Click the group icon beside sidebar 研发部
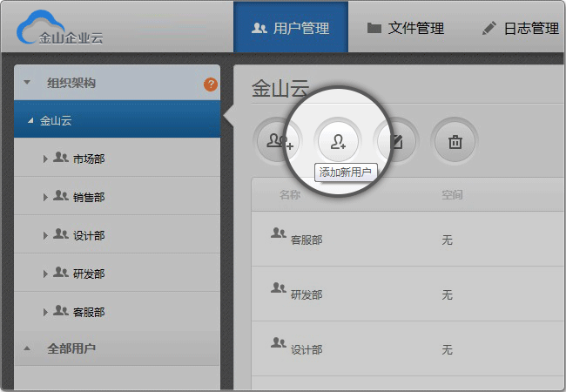The height and width of the screenshot is (392, 566). (x=61, y=272)
